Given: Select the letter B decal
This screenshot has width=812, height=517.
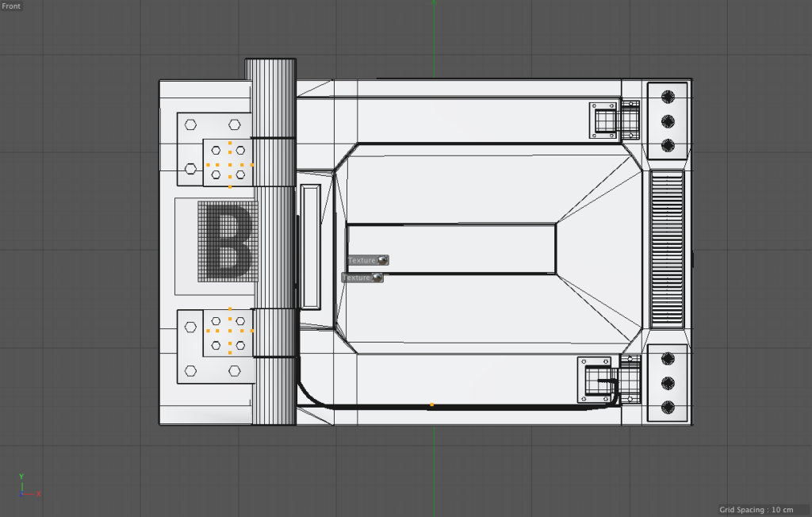Looking at the screenshot, I should pyautogui.click(x=227, y=240).
